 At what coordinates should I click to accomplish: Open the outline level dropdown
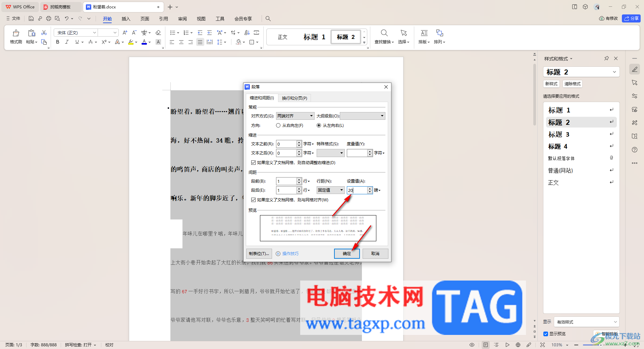[x=363, y=116]
